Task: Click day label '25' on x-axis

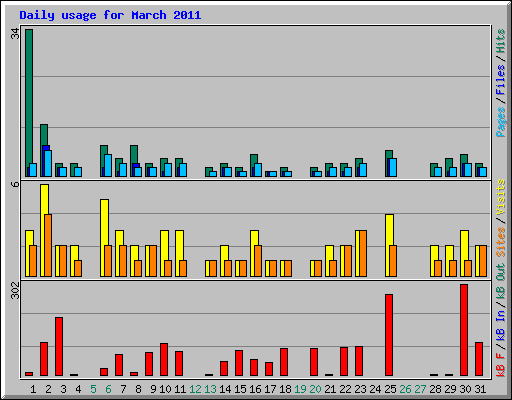Action: coord(390,389)
